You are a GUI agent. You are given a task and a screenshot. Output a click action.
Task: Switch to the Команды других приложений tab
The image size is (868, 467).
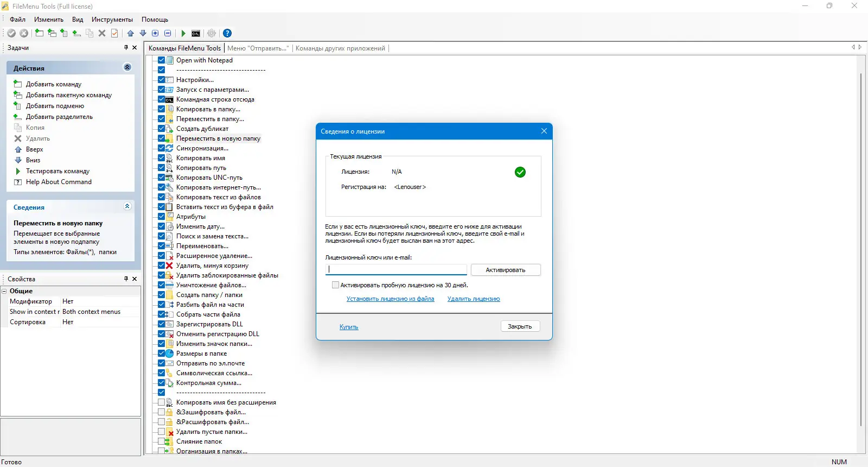click(x=340, y=48)
